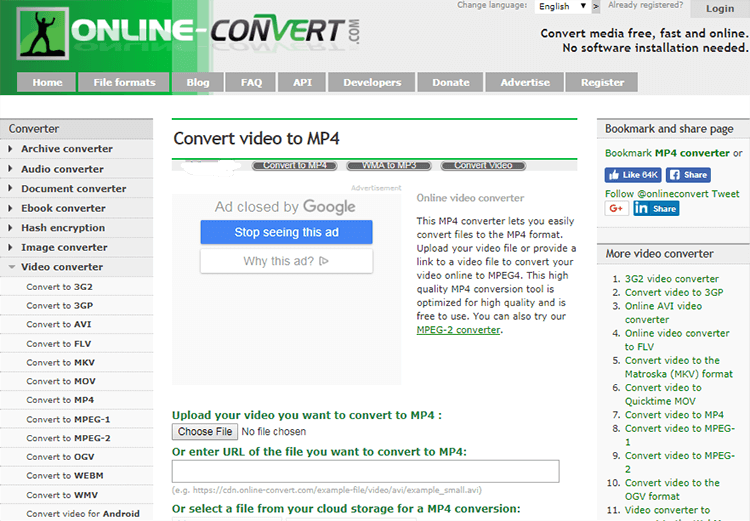Open the Change language dropdown
Image resolution: width=750 pixels, height=521 pixels.
(x=562, y=6)
